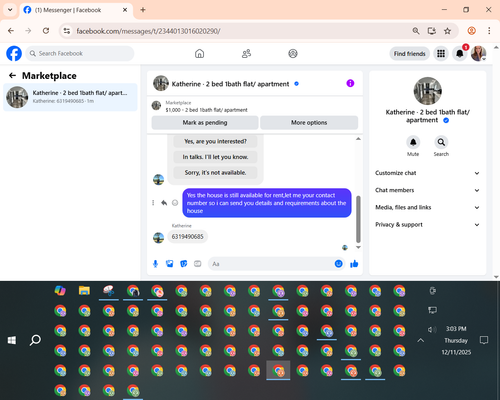500x400 pixels.
Task: Open the Groups icon in top navigation
Action: tap(293, 53)
